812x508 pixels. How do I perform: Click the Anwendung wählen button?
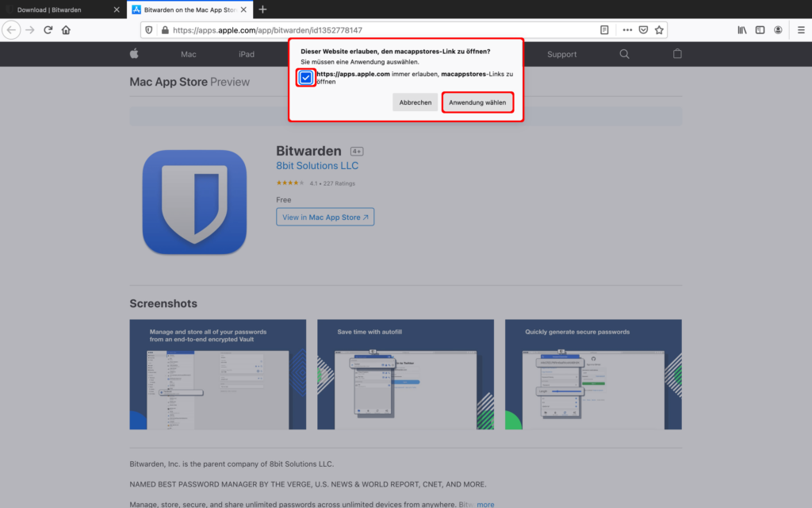tap(477, 102)
